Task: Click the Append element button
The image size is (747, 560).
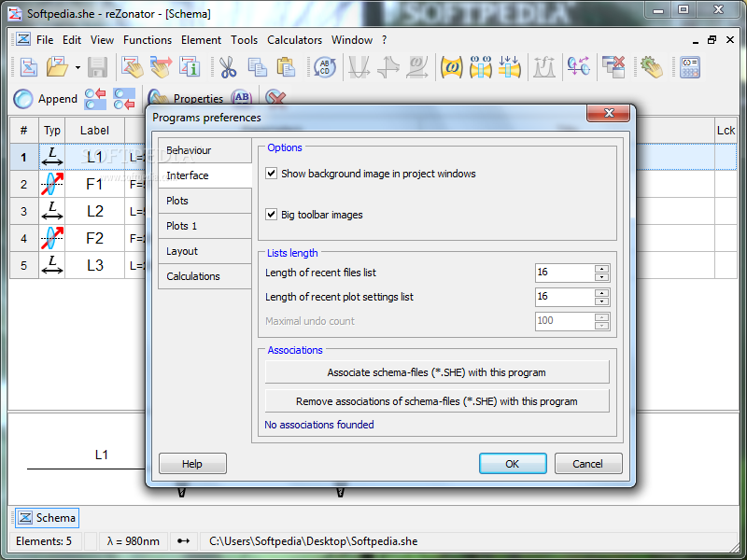Action: tap(45, 99)
